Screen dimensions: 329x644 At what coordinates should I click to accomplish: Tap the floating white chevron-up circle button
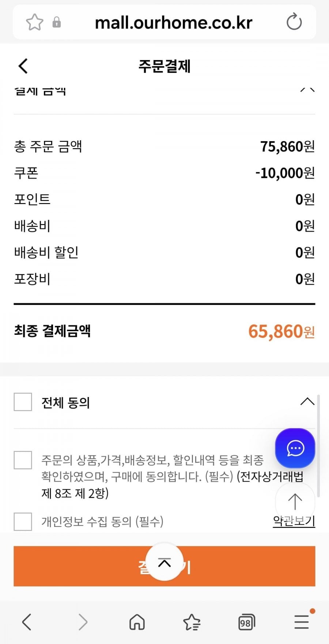[x=164, y=562]
